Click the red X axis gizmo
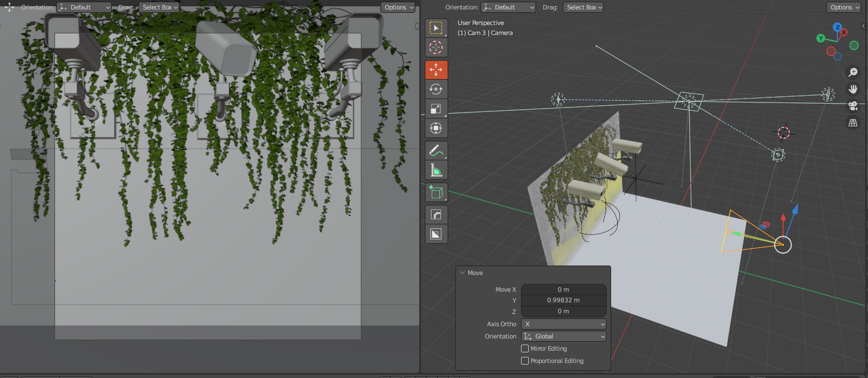The image size is (868, 378). (844, 32)
